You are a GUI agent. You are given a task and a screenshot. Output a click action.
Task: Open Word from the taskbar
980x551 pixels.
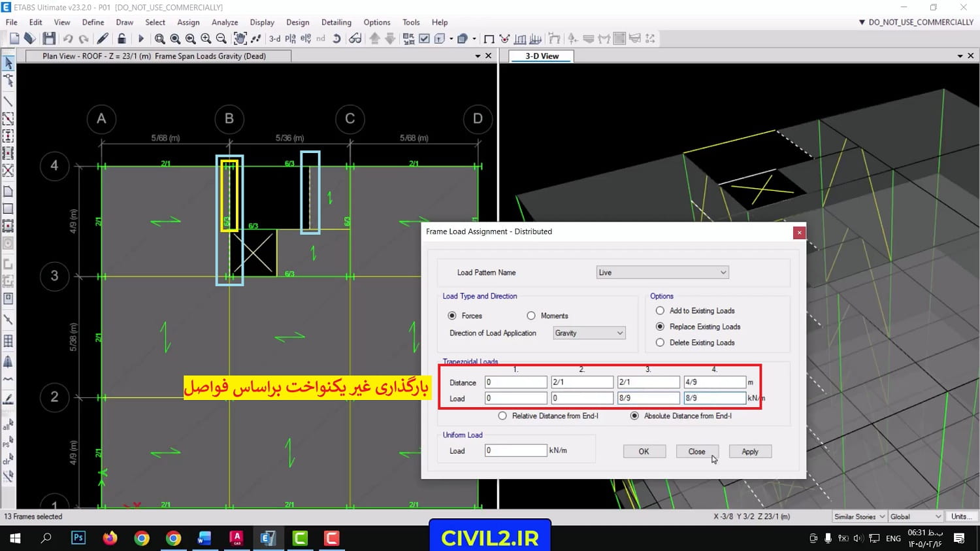pyautogui.click(x=204, y=538)
